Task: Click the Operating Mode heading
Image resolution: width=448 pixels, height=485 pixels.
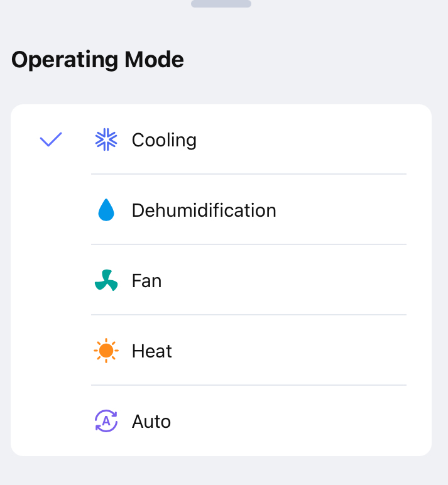Action: (97, 60)
